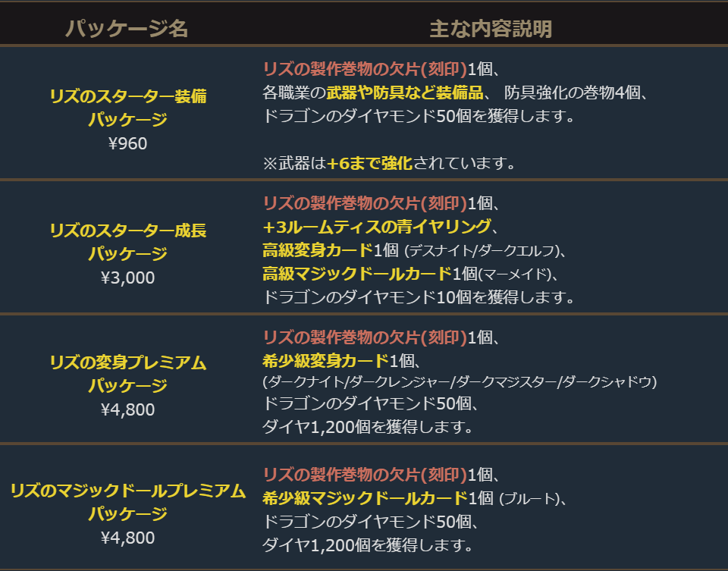Click the 高級変身カード item text

[x=318, y=249]
